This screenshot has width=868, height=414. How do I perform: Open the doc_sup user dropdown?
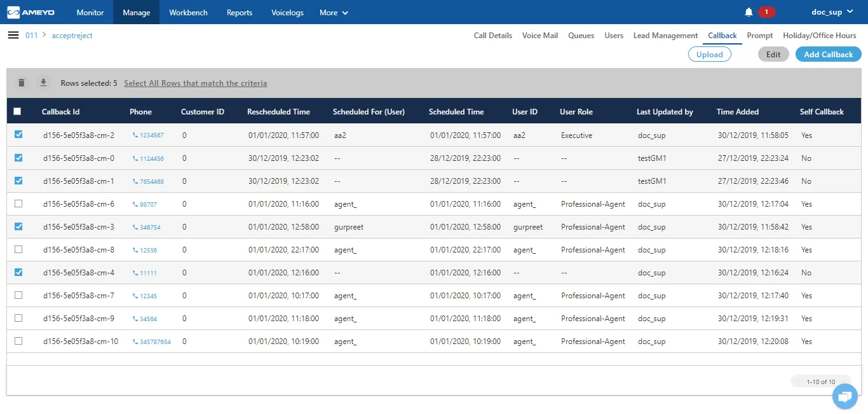(832, 12)
